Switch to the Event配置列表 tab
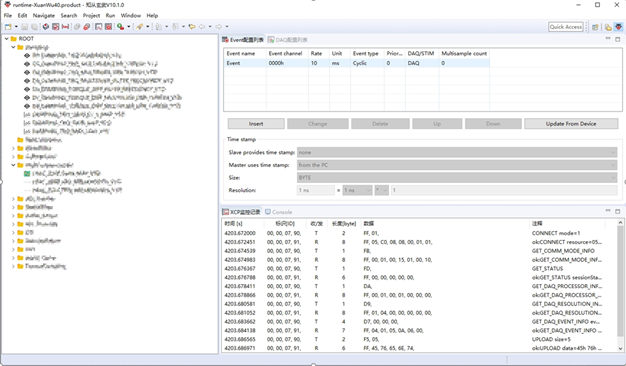This screenshot has height=366, width=626. (243, 40)
